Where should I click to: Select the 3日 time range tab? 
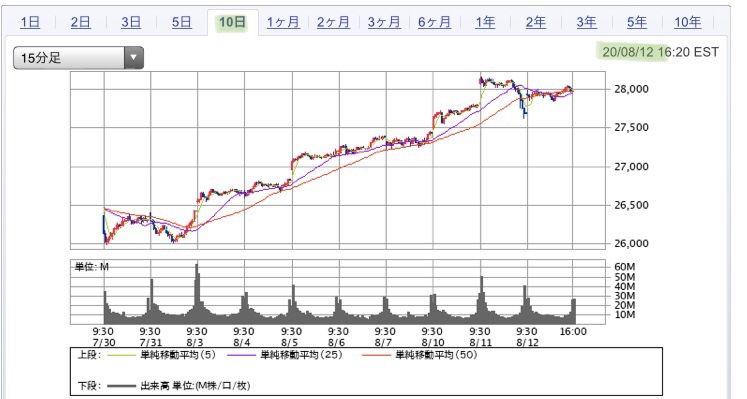point(131,22)
